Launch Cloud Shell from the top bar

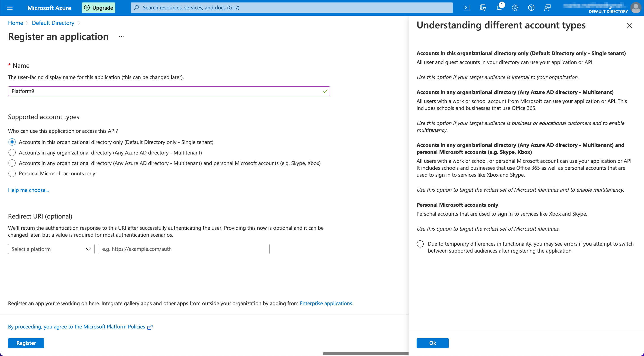(x=466, y=8)
